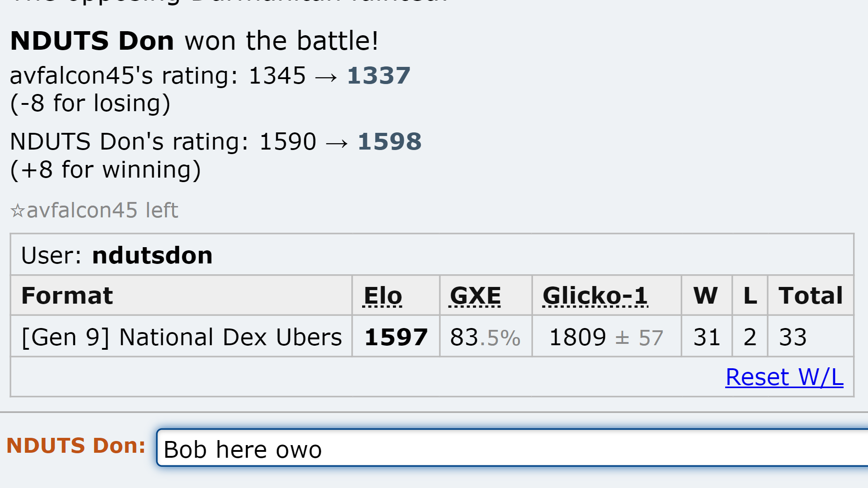Click the Total games value 33
This screenshot has height=488, width=868.
pyautogui.click(x=793, y=338)
